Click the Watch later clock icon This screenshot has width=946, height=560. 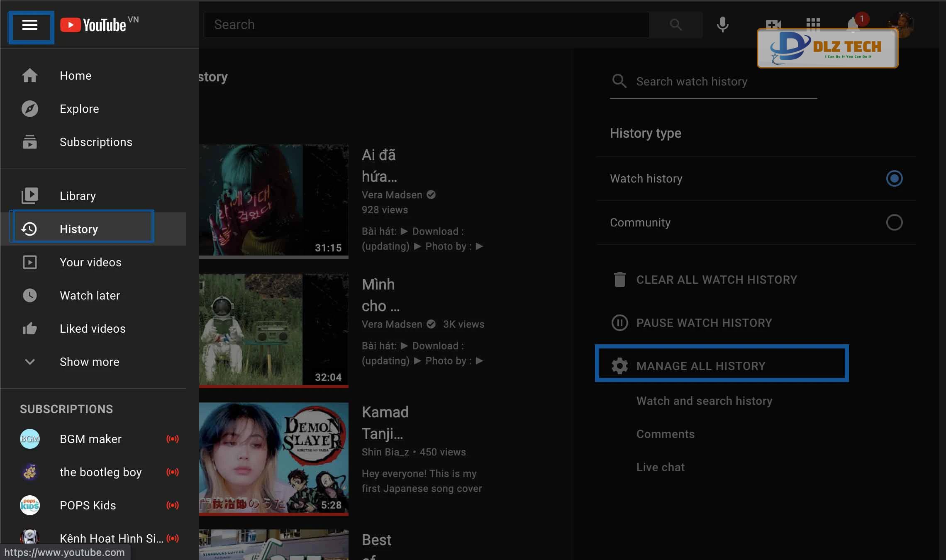[x=30, y=295]
